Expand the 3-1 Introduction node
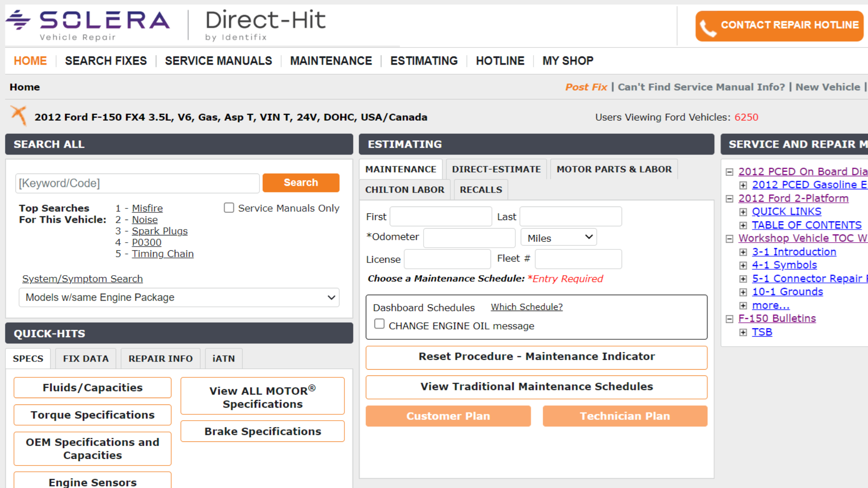The width and height of the screenshot is (868, 488). pos(743,252)
